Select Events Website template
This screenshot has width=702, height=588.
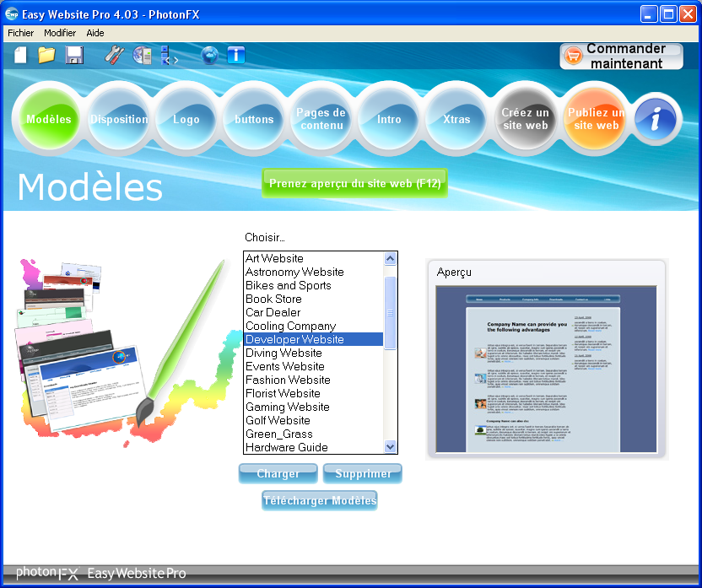[313, 366]
